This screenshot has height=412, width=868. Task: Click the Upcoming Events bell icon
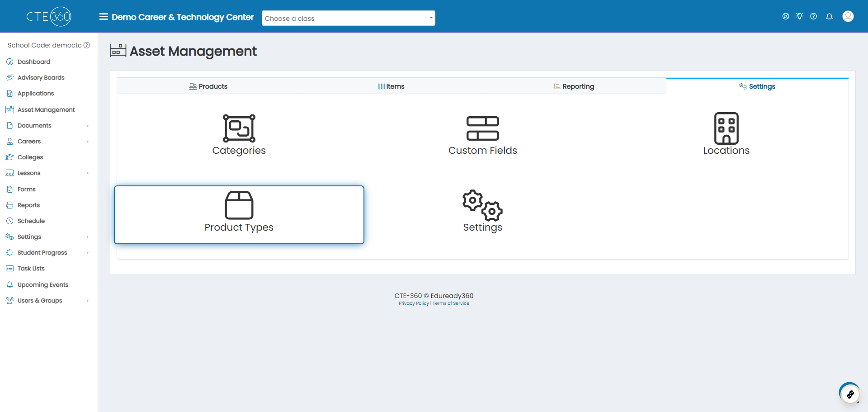click(9, 284)
